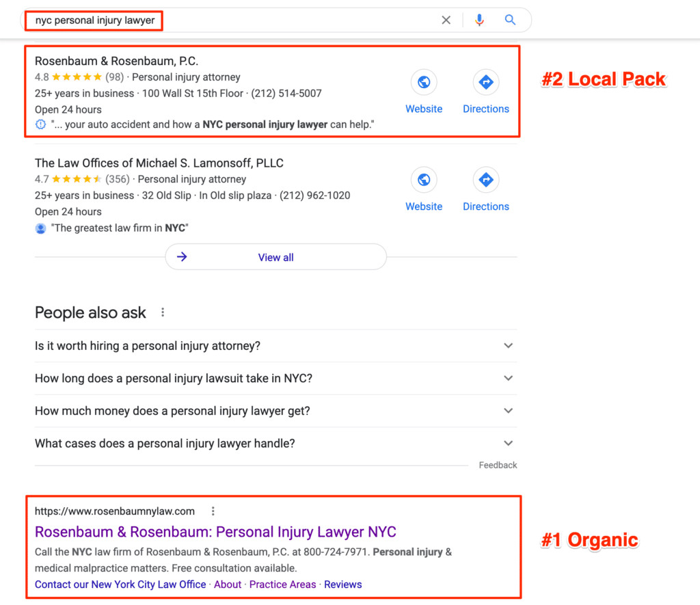Image resolution: width=700 pixels, height=605 pixels.
Task: Get directions icon for Rosenbaum & Rosenbaum
Action: [x=486, y=82]
